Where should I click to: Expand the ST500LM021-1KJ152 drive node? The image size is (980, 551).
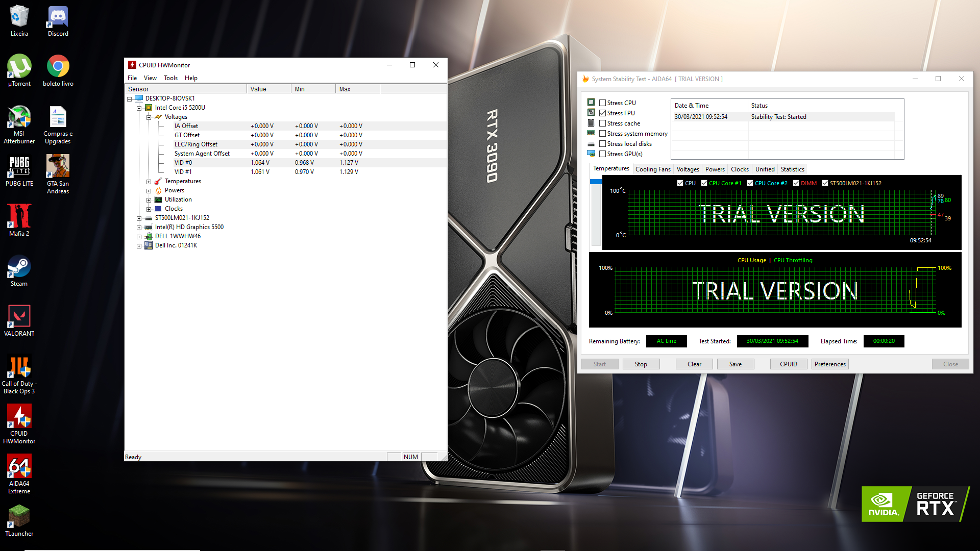point(139,218)
